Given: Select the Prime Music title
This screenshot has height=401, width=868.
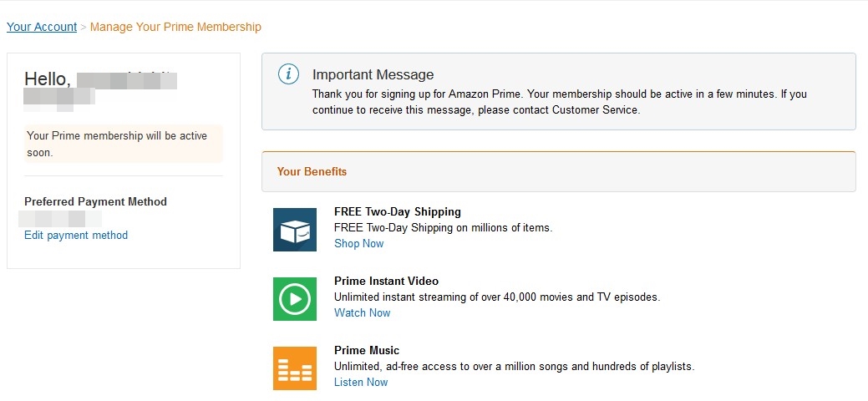Looking at the screenshot, I should [x=367, y=350].
